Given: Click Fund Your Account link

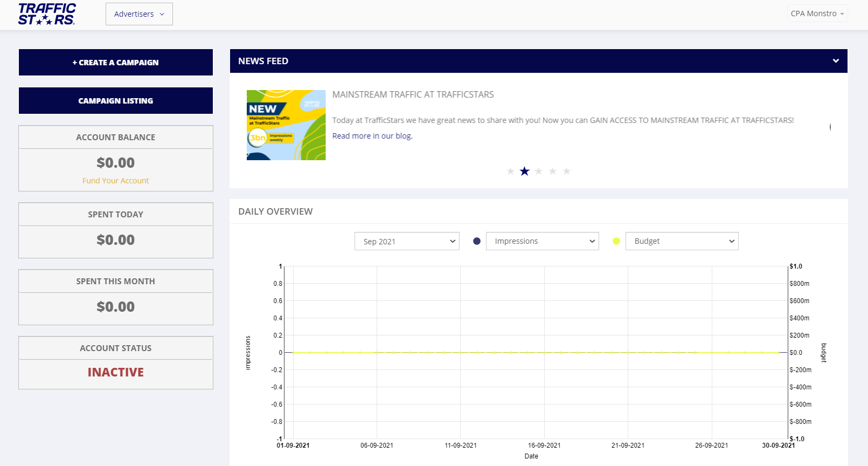Looking at the screenshot, I should [x=116, y=181].
